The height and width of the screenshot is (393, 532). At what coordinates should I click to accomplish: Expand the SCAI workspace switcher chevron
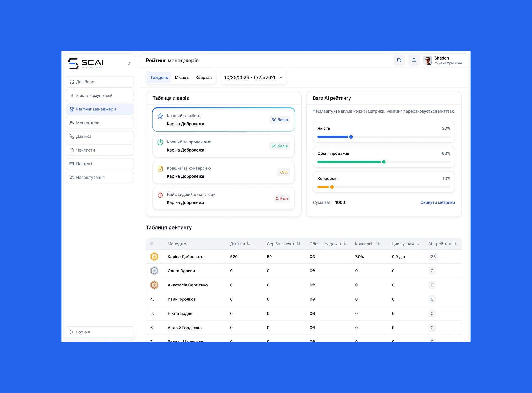coord(129,64)
